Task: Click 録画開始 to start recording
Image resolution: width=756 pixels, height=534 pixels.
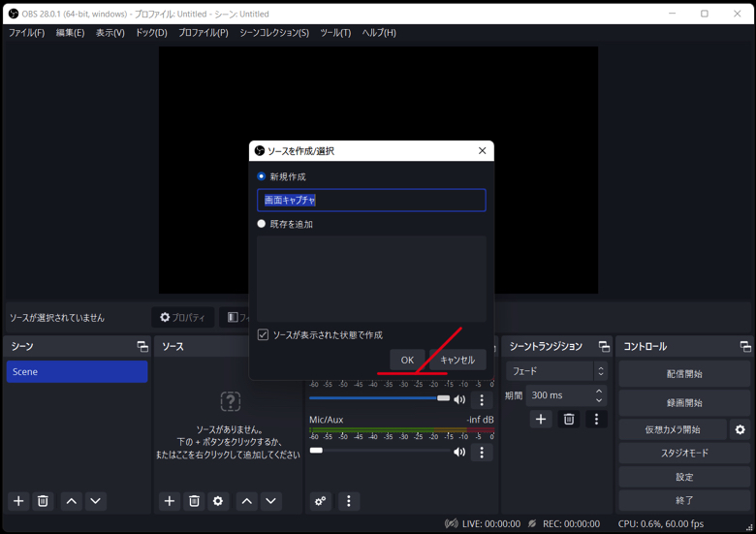Action: pos(684,403)
